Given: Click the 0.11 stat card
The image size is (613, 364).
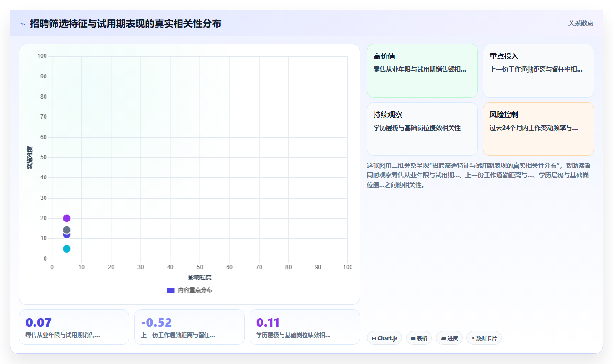Looking at the screenshot, I should 305,327.
